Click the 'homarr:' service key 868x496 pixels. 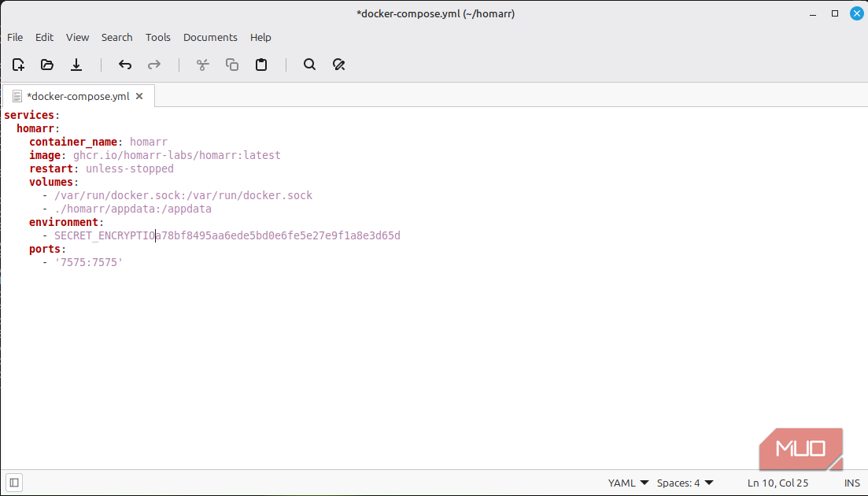(39, 128)
